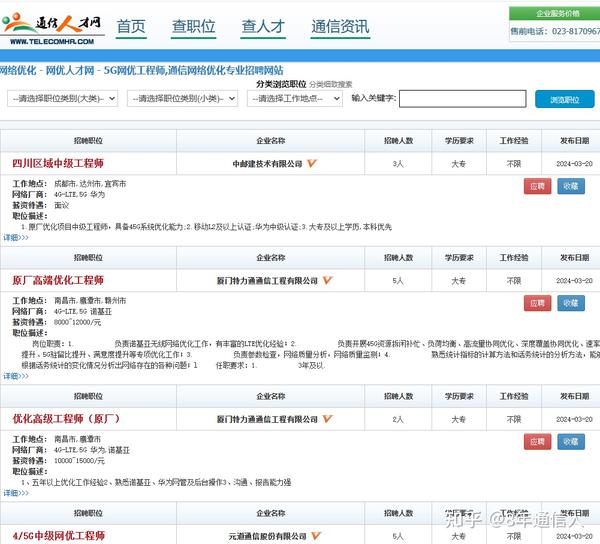Click salary 10000~15000/元
Image resolution: width=600 pixels, height=544 pixels.
(79, 461)
